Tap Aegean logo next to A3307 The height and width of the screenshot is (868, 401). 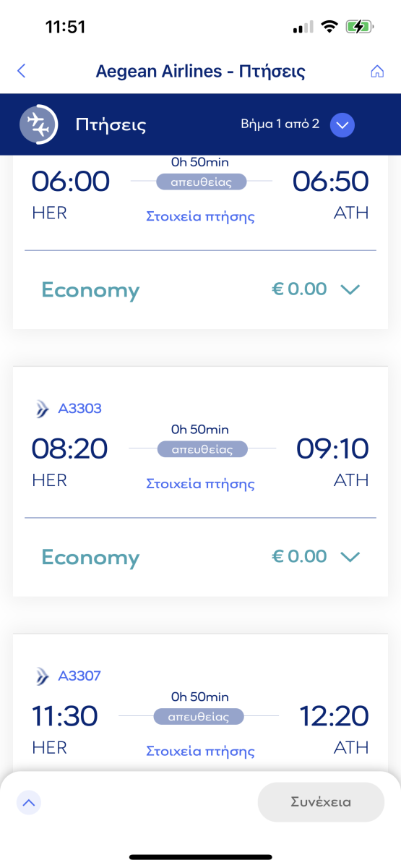pyautogui.click(x=43, y=676)
